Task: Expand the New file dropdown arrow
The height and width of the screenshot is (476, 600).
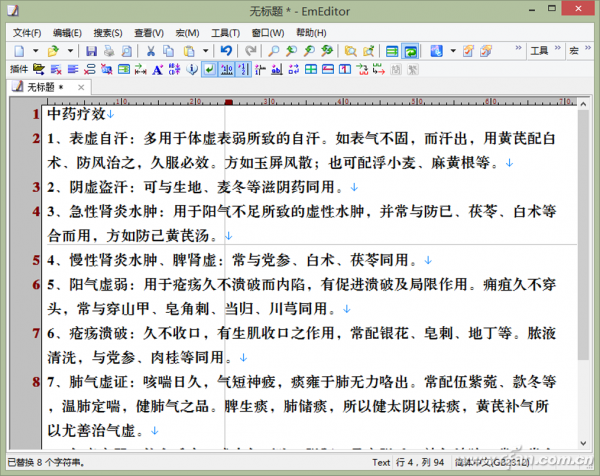Action: [x=35, y=50]
